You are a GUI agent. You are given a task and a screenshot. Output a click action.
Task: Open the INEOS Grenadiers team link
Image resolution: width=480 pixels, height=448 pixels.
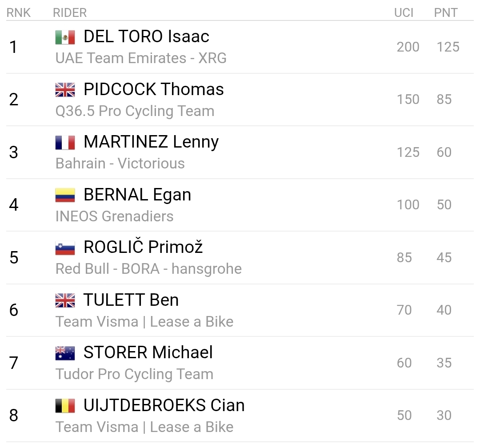pyautogui.click(x=114, y=216)
